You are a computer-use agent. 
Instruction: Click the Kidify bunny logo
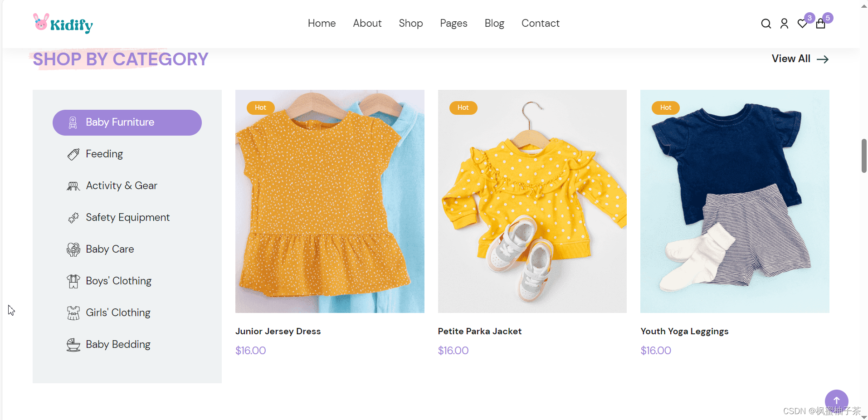coord(63,24)
